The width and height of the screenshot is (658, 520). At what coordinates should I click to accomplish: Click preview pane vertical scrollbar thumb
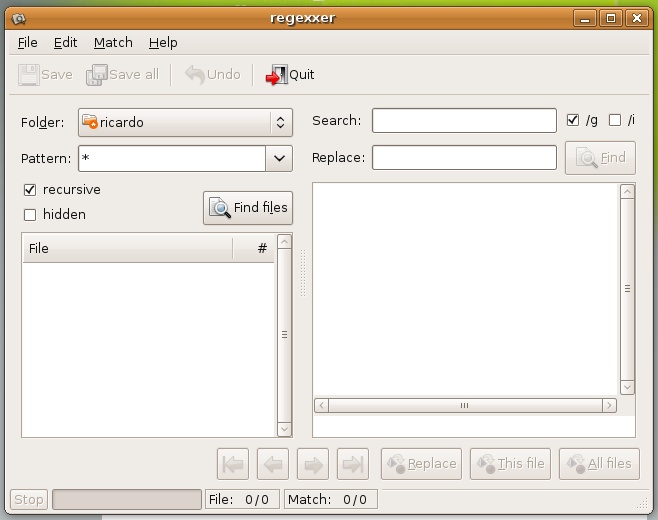click(x=627, y=289)
